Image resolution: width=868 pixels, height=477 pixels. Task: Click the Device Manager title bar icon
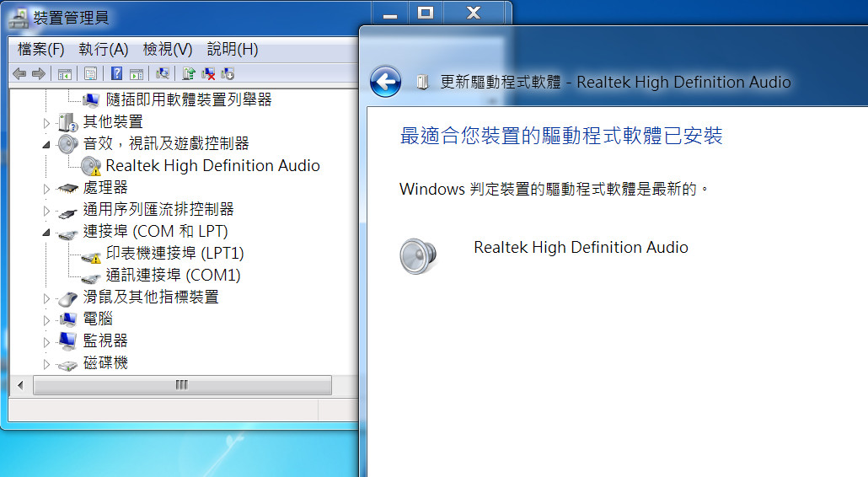tap(19, 19)
